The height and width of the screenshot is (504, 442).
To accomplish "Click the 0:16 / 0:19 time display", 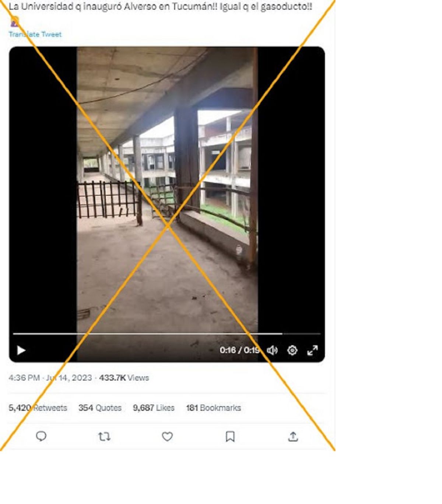I will [239, 350].
